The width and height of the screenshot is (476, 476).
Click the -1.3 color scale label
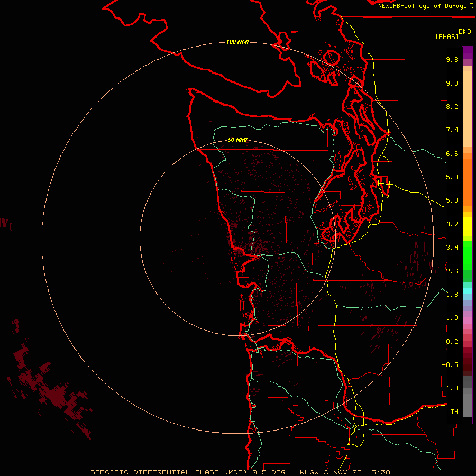click(x=451, y=388)
